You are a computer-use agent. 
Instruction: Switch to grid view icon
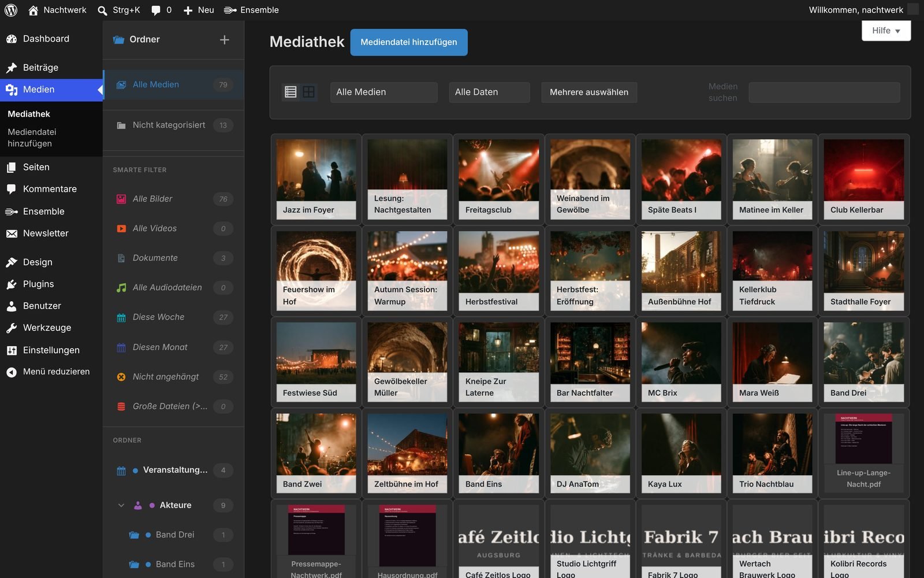coord(309,92)
